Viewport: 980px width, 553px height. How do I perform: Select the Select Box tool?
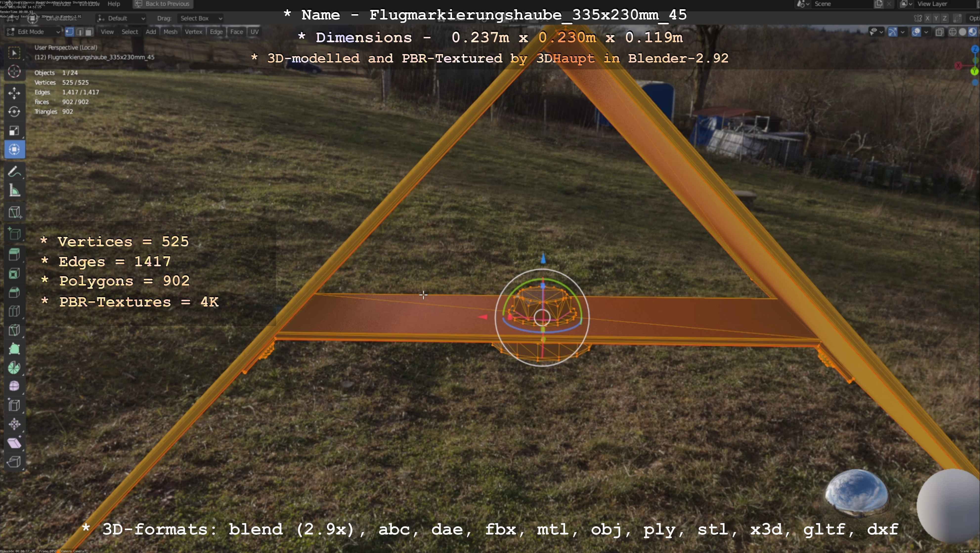(14, 53)
